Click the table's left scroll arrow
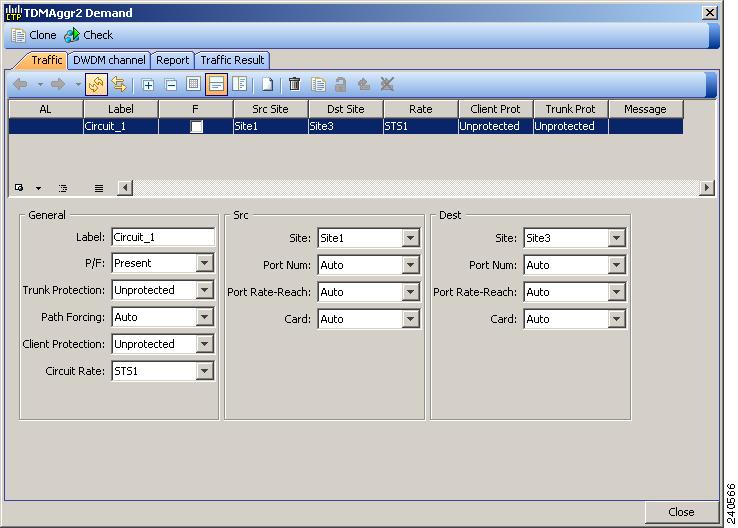Screen dimensions: 738x528 (x=125, y=188)
